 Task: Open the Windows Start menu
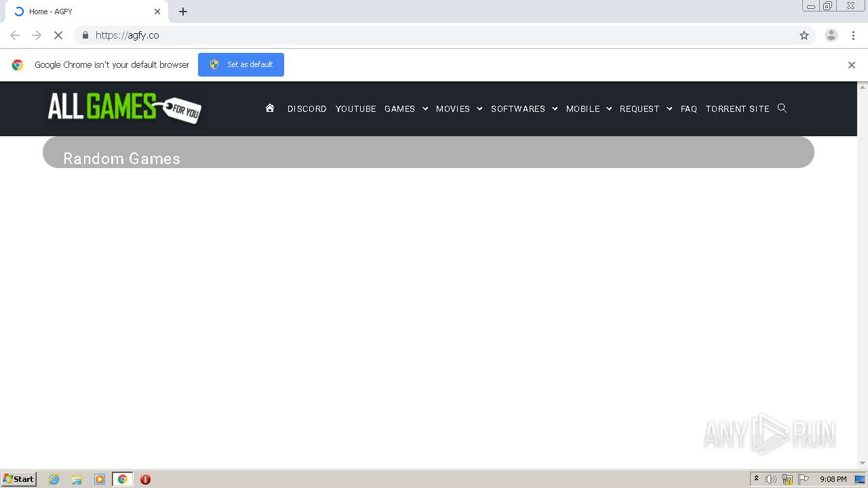click(x=19, y=479)
